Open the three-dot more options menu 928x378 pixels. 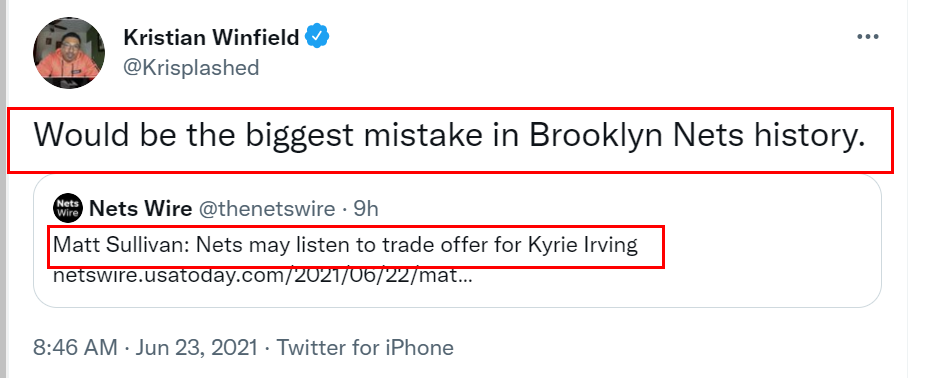pos(868,37)
